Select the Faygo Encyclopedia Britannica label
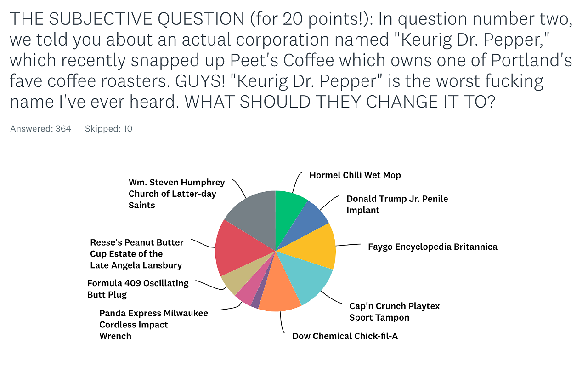The image size is (588, 367). click(432, 247)
